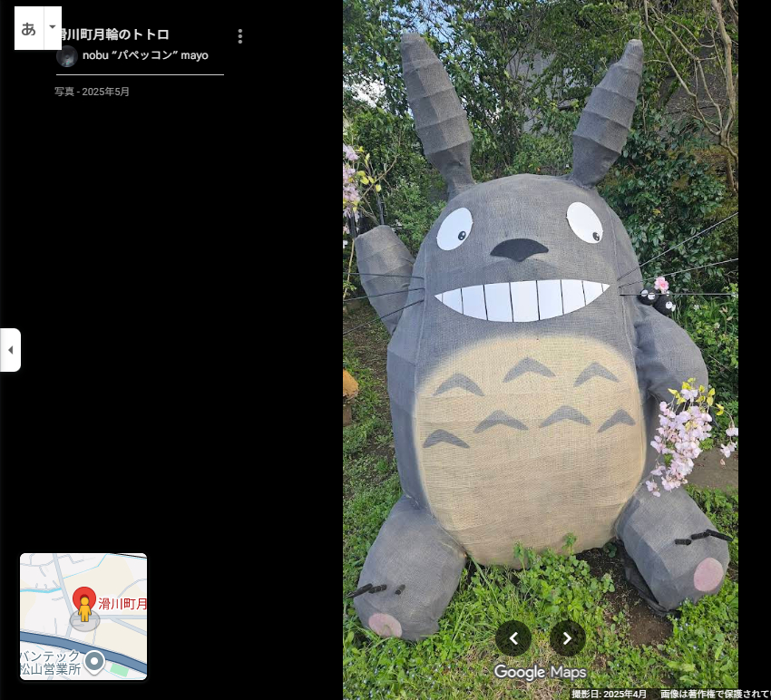
Task: Click the nobu mayo profile avatar
Action: (67, 56)
